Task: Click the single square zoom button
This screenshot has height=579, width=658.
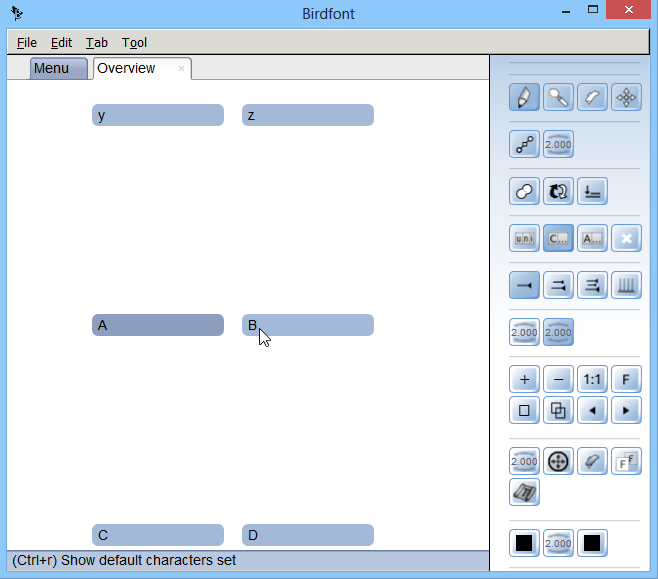Action: [524, 410]
